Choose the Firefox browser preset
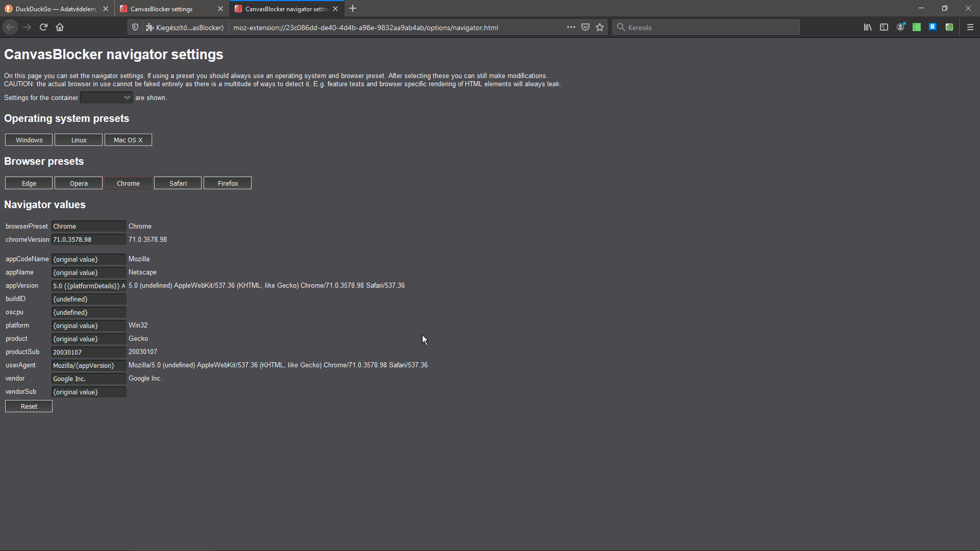 click(x=228, y=183)
